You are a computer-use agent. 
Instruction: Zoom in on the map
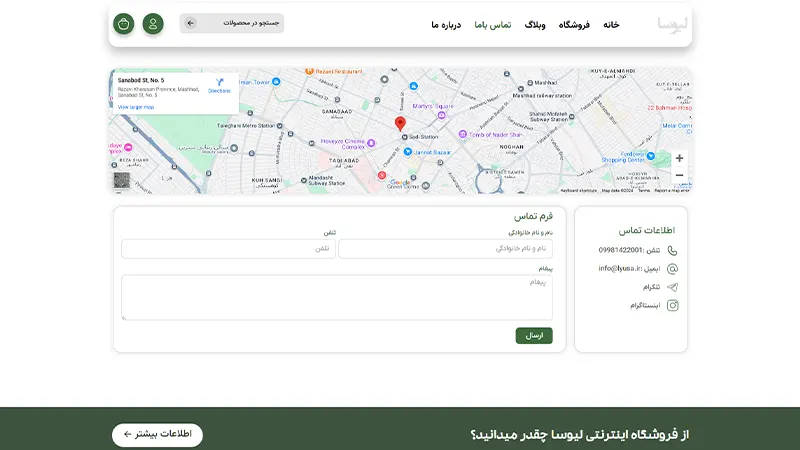(679, 158)
